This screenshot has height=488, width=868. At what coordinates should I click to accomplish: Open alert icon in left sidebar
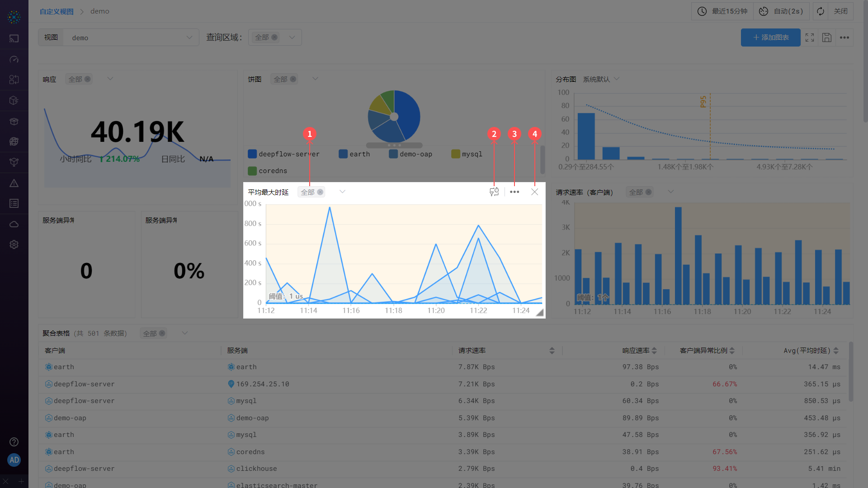coord(14,183)
